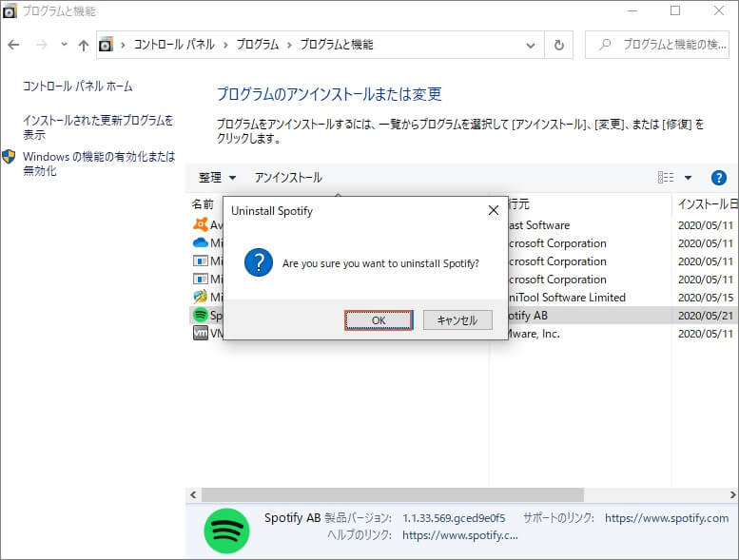
Task: Click the 2020/05/15 install date
Action: point(706,298)
